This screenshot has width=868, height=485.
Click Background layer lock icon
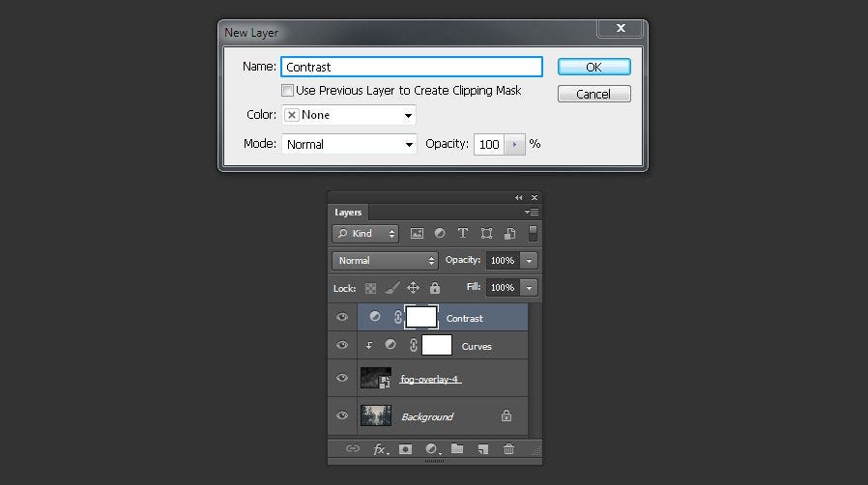[506, 415]
